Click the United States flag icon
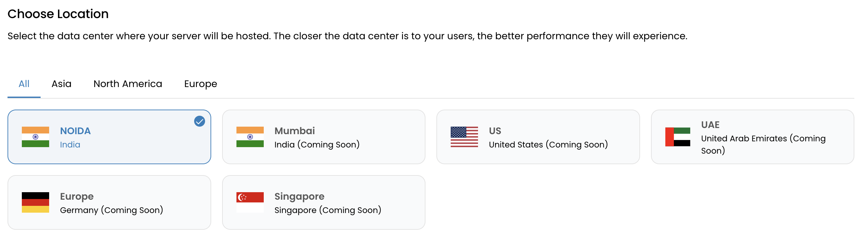868x241 pixels. [x=464, y=137]
